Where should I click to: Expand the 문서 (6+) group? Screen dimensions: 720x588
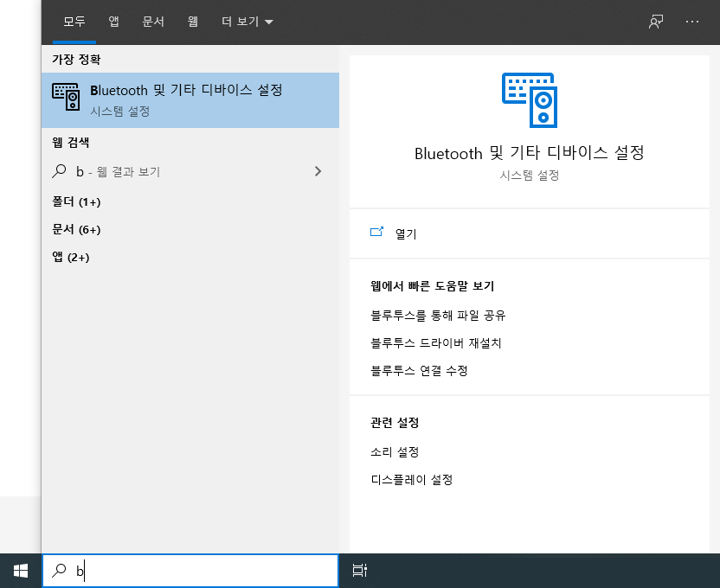click(76, 229)
